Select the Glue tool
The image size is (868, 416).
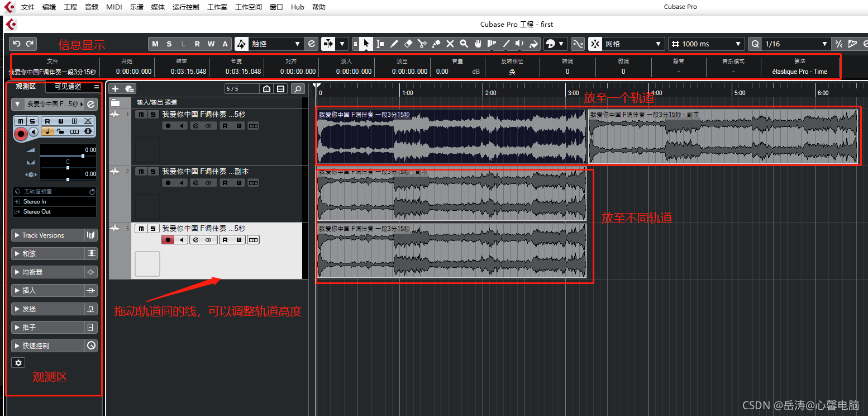pyautogui.click(x=436, y=44)
